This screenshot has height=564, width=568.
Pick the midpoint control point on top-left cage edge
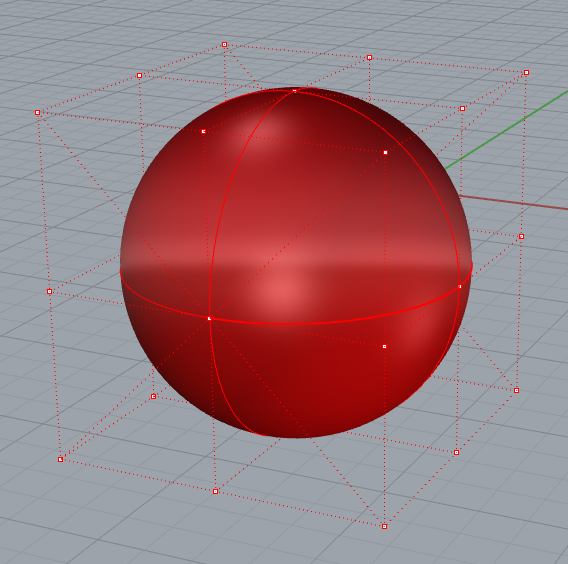click(139, 75)
